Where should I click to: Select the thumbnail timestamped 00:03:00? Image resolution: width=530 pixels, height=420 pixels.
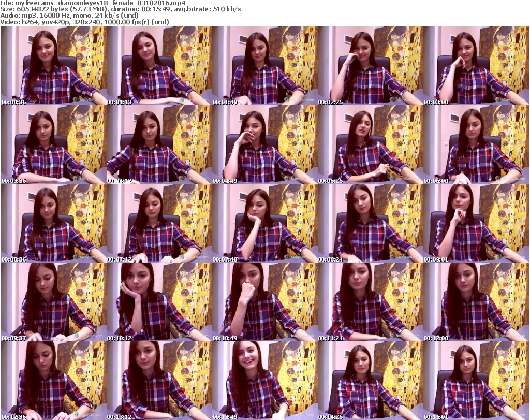point(476,65)
